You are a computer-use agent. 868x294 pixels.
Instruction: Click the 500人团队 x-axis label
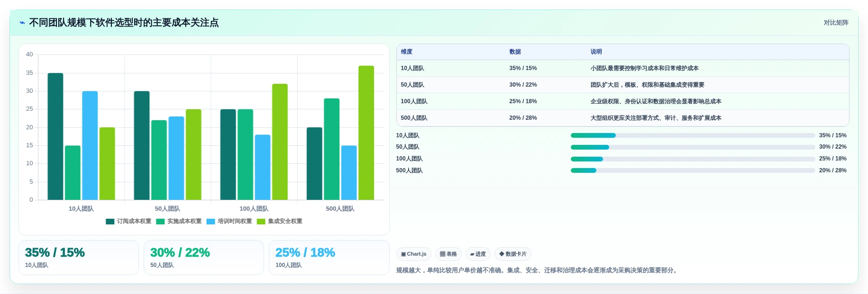pos(340,209)
